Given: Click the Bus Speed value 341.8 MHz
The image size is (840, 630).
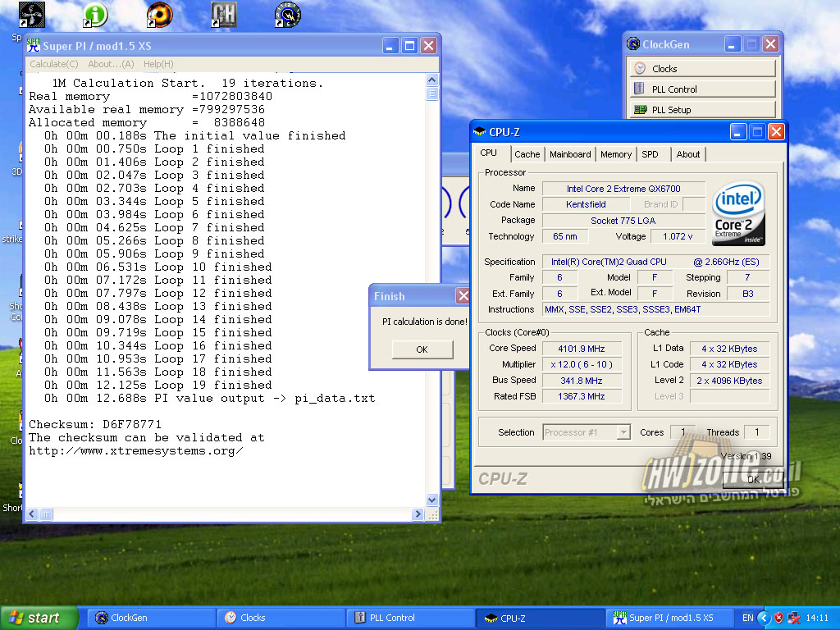Looking at the screenshot, I should (x=582, y=381).
